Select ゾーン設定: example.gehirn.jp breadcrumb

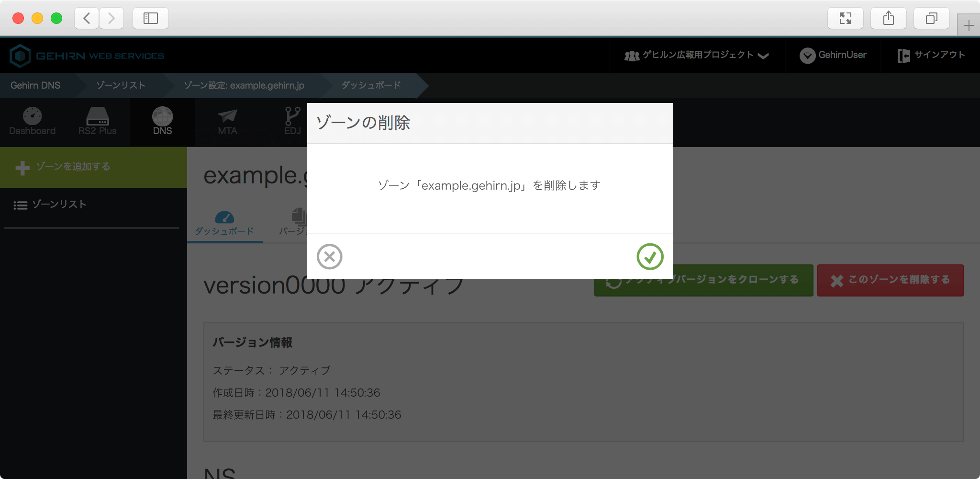244,86
